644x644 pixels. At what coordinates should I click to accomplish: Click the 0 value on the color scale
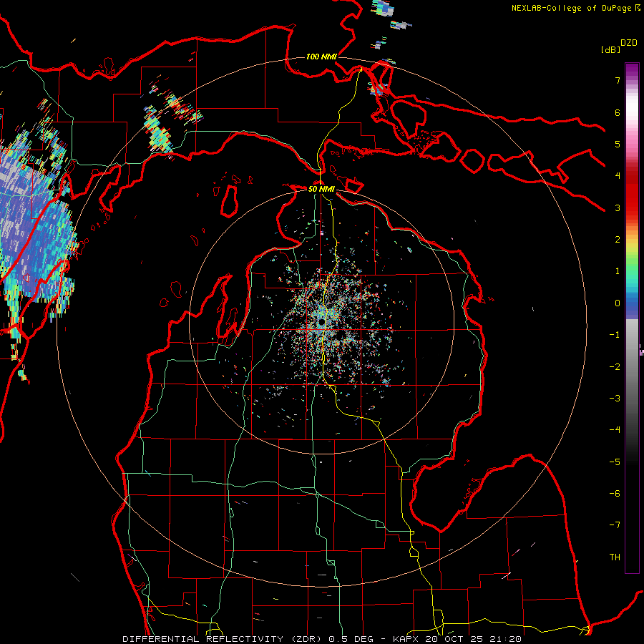click(618, 303)
